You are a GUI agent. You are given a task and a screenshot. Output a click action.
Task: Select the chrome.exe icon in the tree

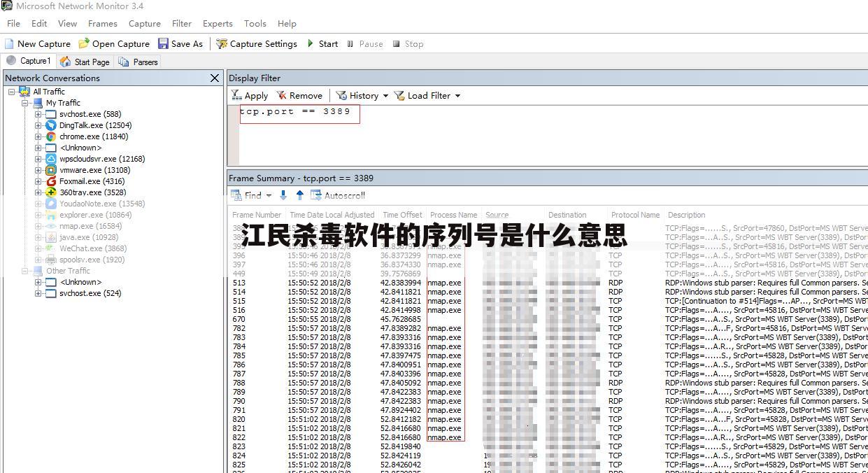coord(50,136)
